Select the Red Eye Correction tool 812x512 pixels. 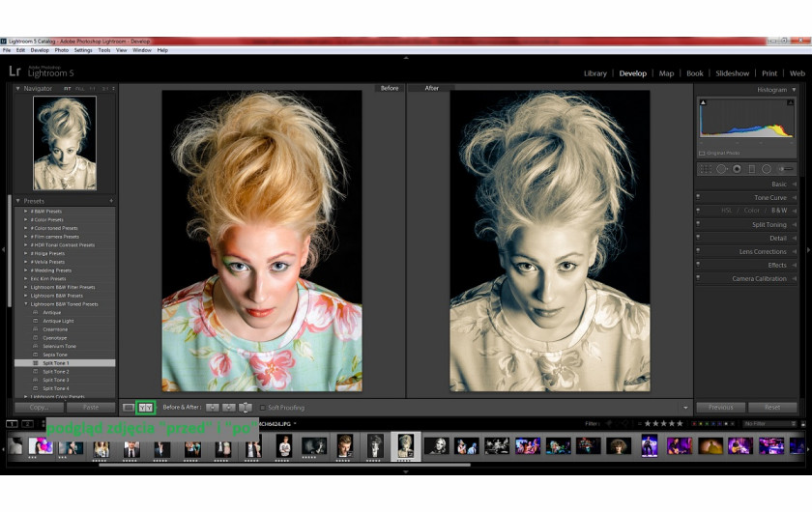pyautogui.click(x=737, y=169)
